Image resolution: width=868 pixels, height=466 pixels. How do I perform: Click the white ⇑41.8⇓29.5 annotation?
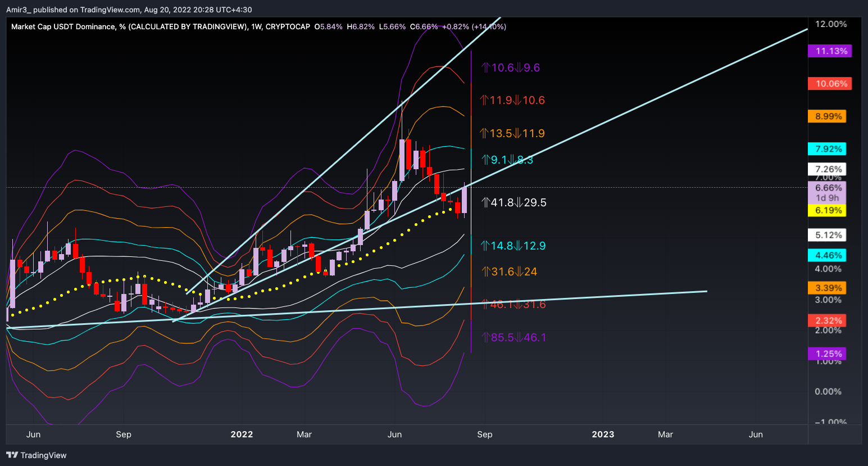[x=514, y=203]
